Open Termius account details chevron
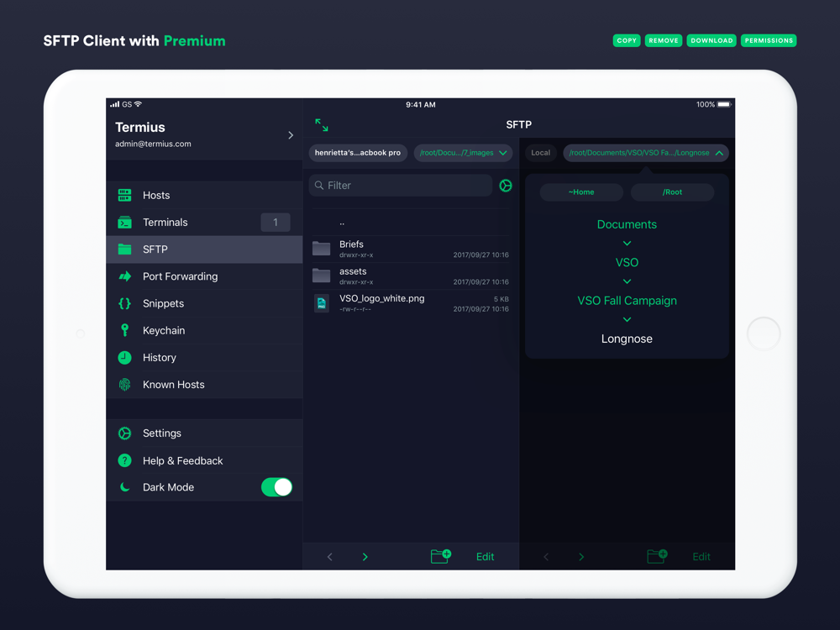The image size is (840, 630). tap(291, 135)
